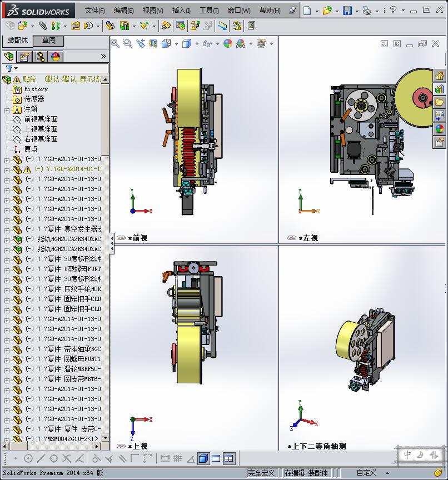Image resolution: width=448 pixels, height=480 pixels.
Task: Open the 工具(T) menu
Action: coord(209,11)
